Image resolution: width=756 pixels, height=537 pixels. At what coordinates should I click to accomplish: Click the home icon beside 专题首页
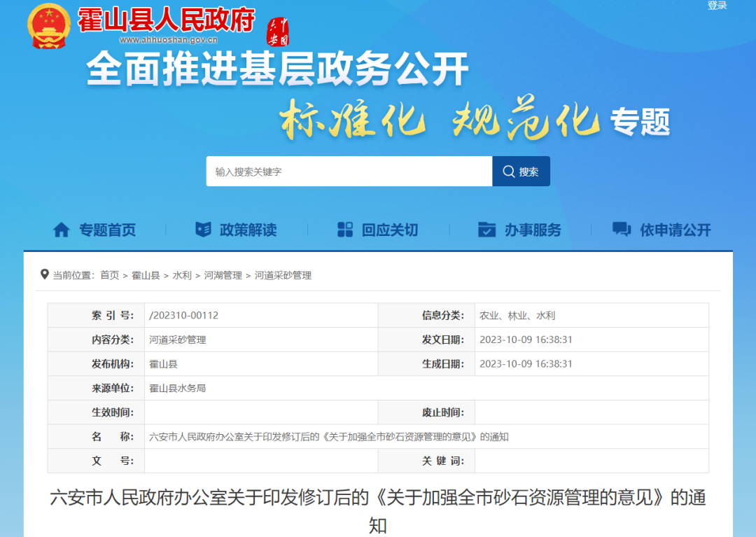coord(62,230)
